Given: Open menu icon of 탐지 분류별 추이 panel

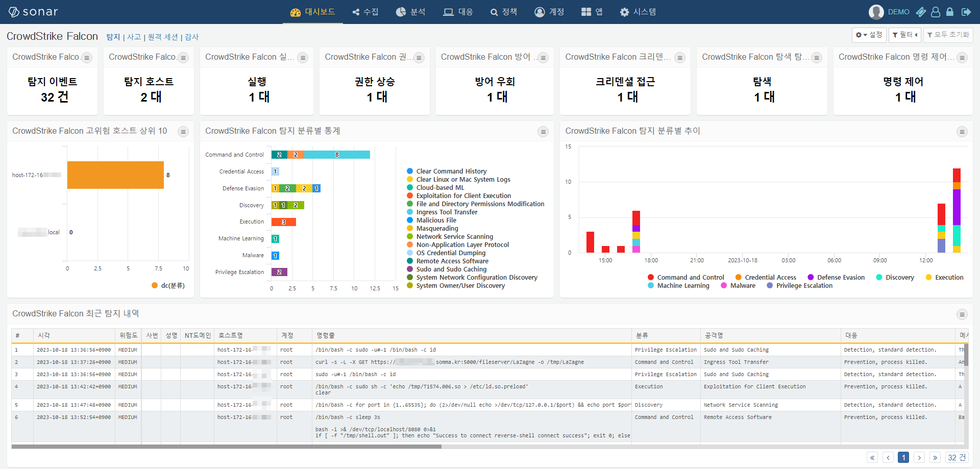Looking at the screenshot, I should pos(962,132).
